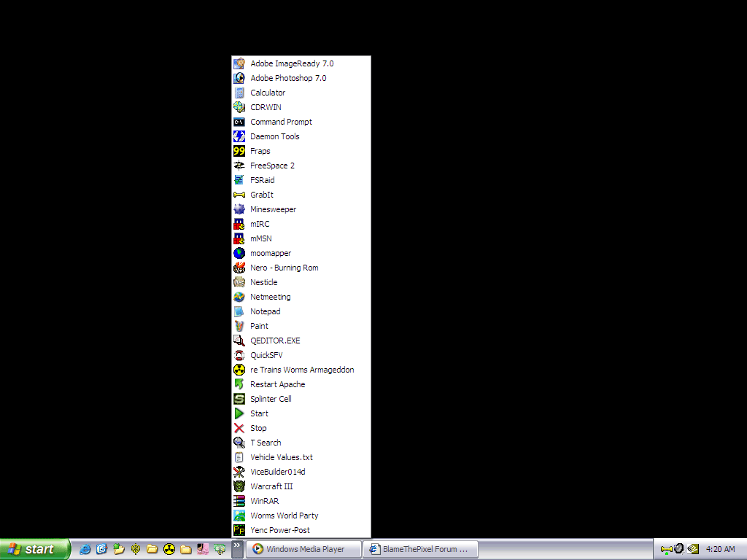Launch Warcraft III from the menu
The width and height of the screenshot is (747, 560).
(301, 486)
